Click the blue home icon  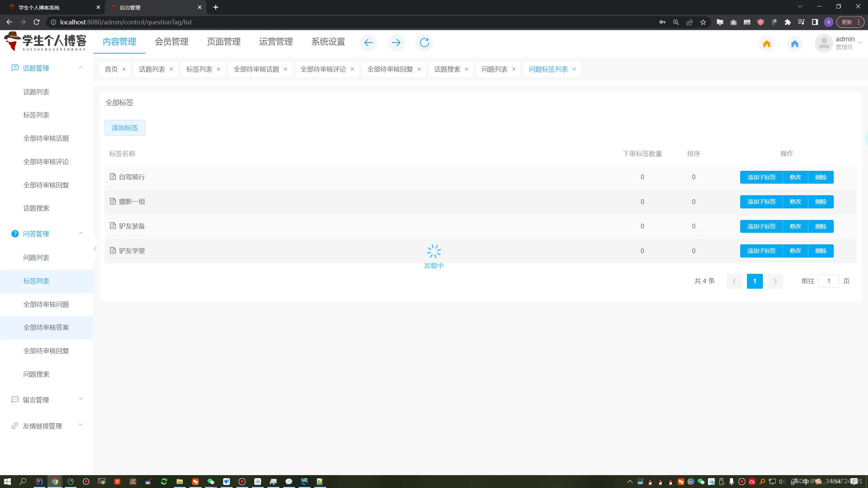point(795,44)
